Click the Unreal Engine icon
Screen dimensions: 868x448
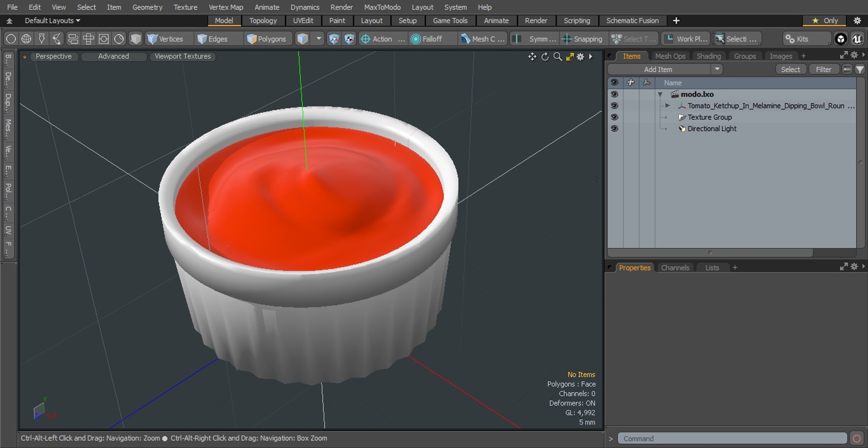click(857, 39)
